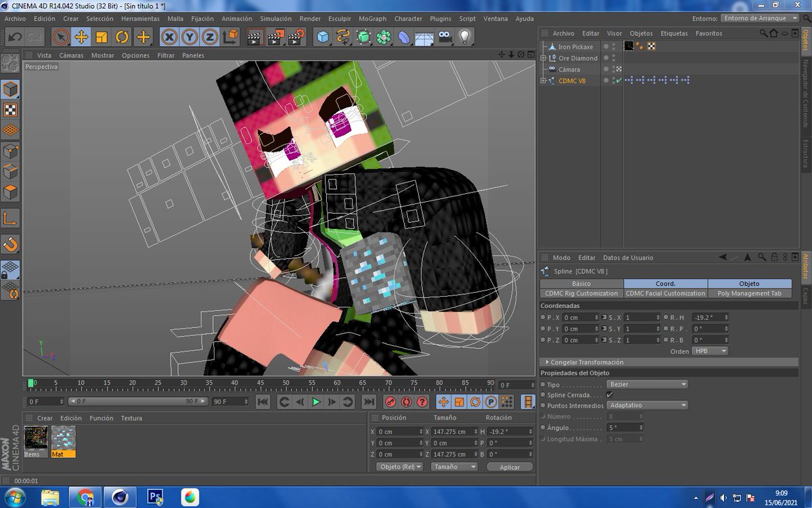Viewport: 812px width, 508px height.
Task: Open the Cinema 4D taskbar icon
Action: (x=121, y=496)
